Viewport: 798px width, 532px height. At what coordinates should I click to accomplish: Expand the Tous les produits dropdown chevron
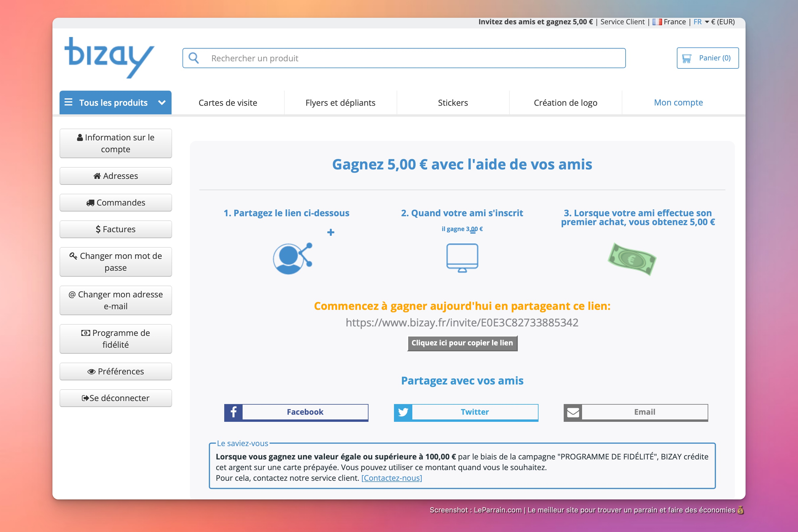coord(162,102)
